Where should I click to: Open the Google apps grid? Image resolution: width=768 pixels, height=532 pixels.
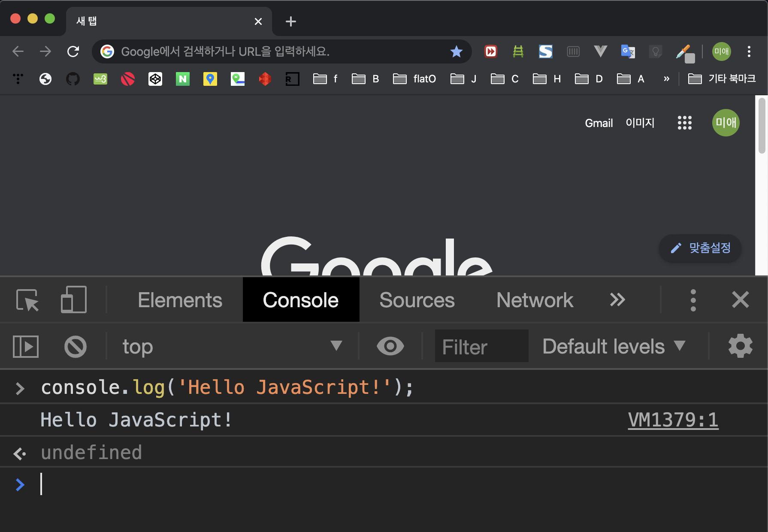[x=685, y=123]
